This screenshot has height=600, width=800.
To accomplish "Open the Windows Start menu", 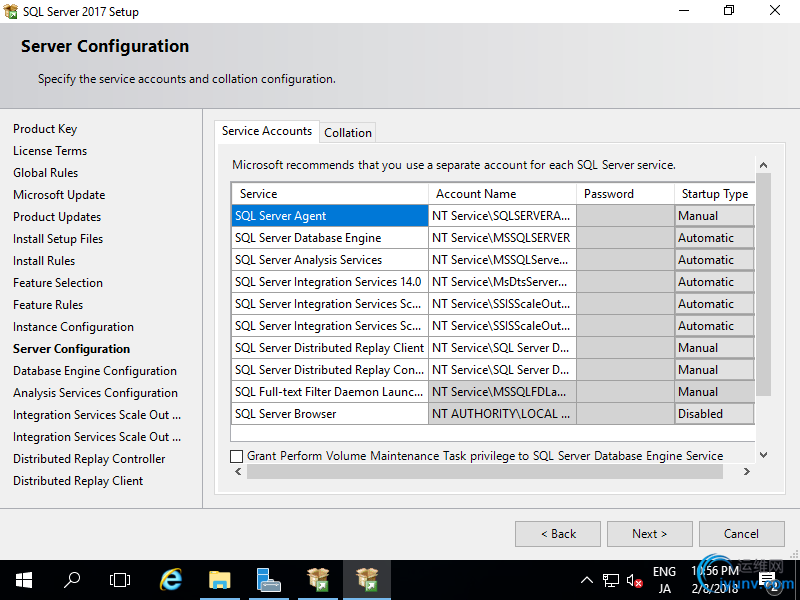I will pyautogui.click(x=23, y=580).
